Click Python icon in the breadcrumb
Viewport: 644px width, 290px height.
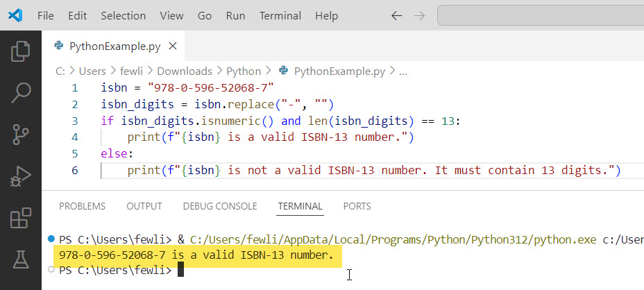coord(283,71)
